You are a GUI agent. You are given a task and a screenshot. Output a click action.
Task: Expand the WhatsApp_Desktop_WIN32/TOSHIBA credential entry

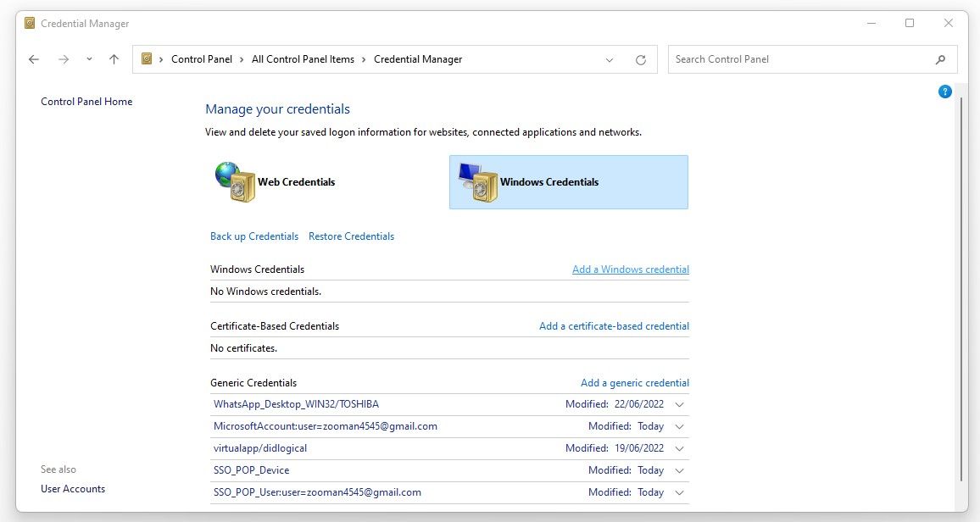point(679,404)
